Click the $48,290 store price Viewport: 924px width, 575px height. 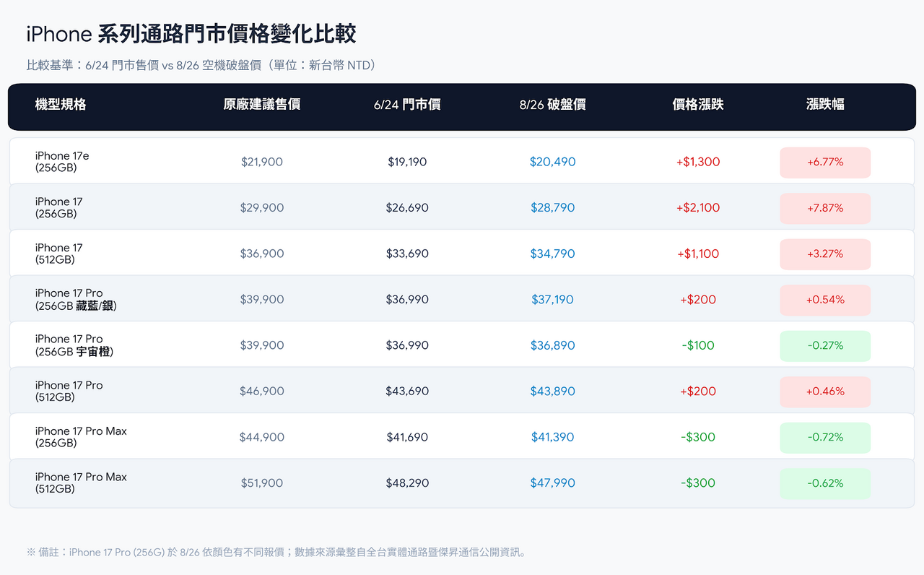tap(407, 483)
